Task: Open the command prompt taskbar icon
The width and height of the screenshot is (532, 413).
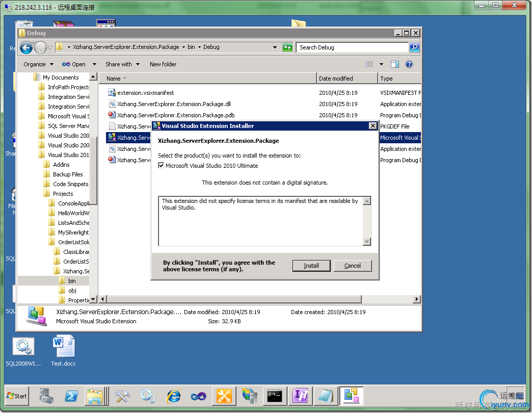Action: coord(275,396)
